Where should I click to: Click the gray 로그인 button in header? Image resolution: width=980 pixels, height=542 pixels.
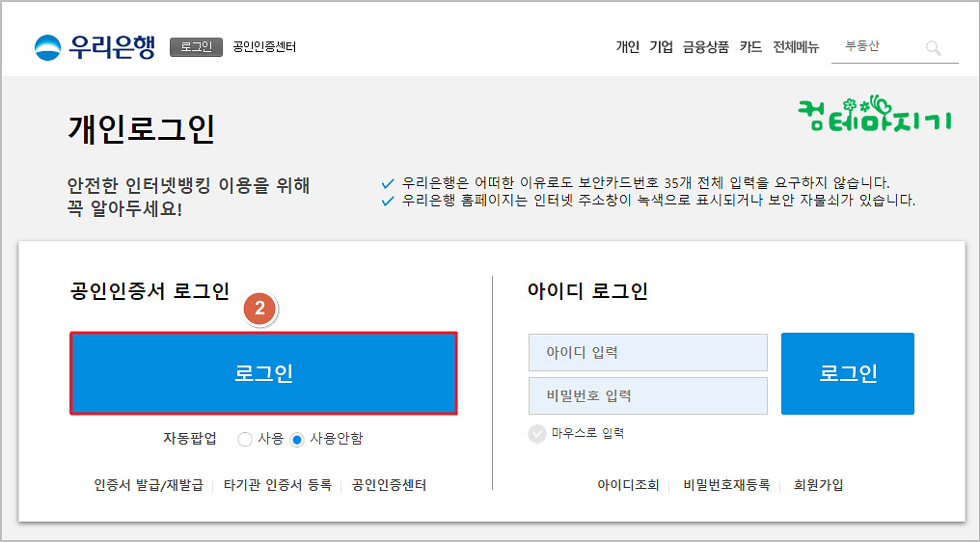196,47
